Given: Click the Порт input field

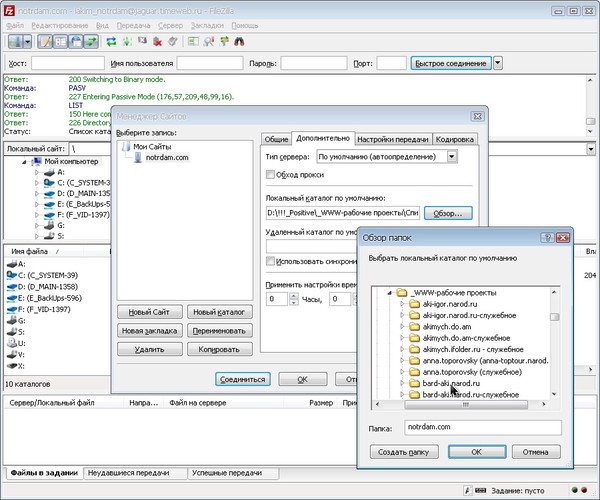Looking at the screenshot, I should click(391, 63).
